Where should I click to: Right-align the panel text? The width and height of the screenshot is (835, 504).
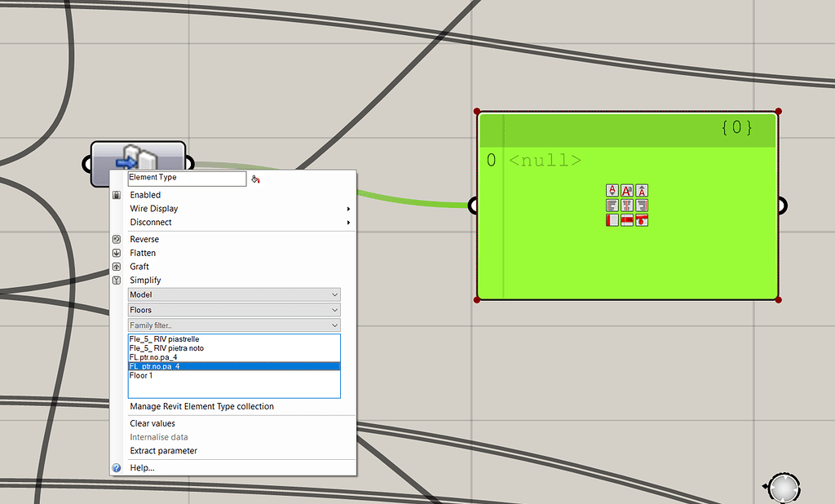tap(642, 205)
